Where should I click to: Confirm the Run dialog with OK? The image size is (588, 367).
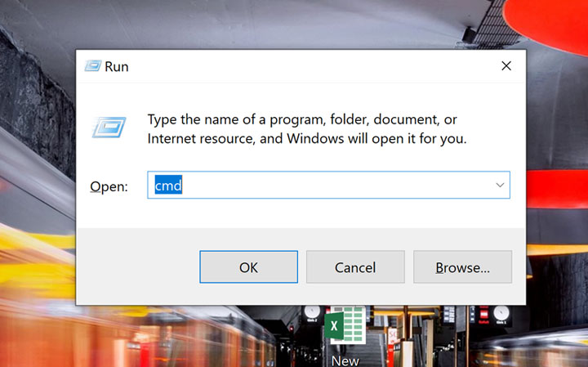click(248, 266)
